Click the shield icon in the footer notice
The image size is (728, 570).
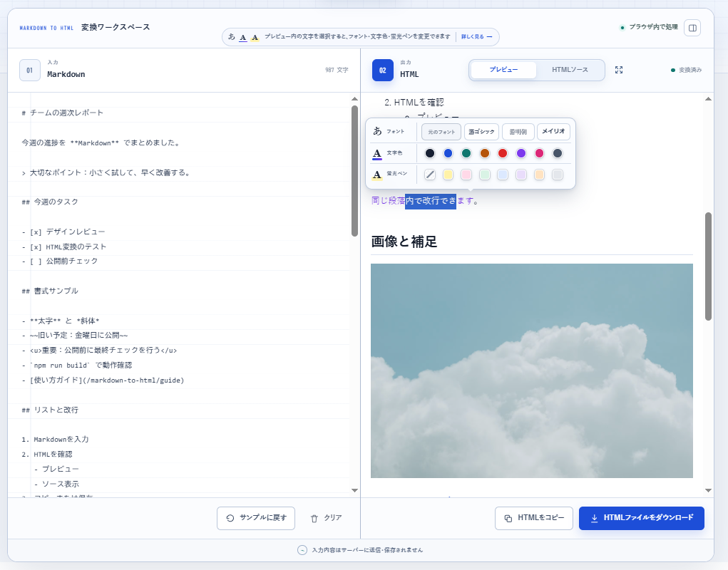pos(302,550)
